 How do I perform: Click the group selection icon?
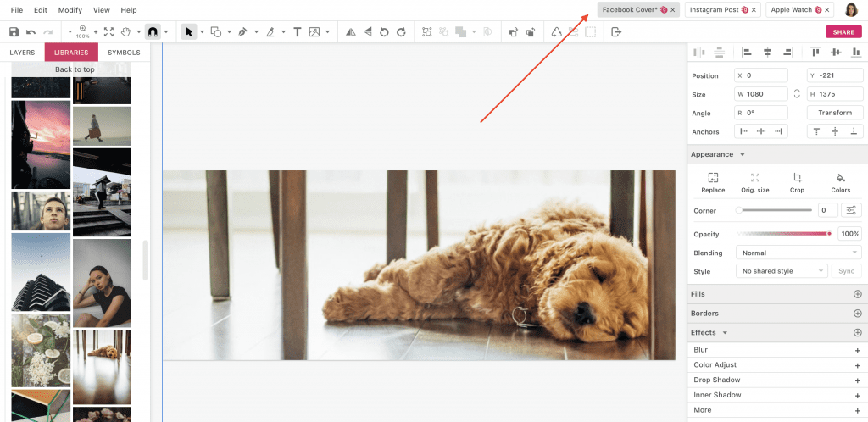[x=427, y=32]
